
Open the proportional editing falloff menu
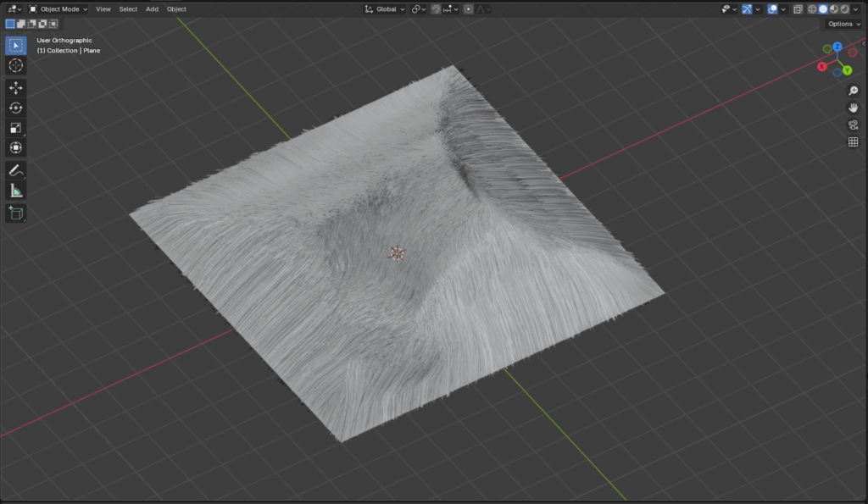point(483,8)
